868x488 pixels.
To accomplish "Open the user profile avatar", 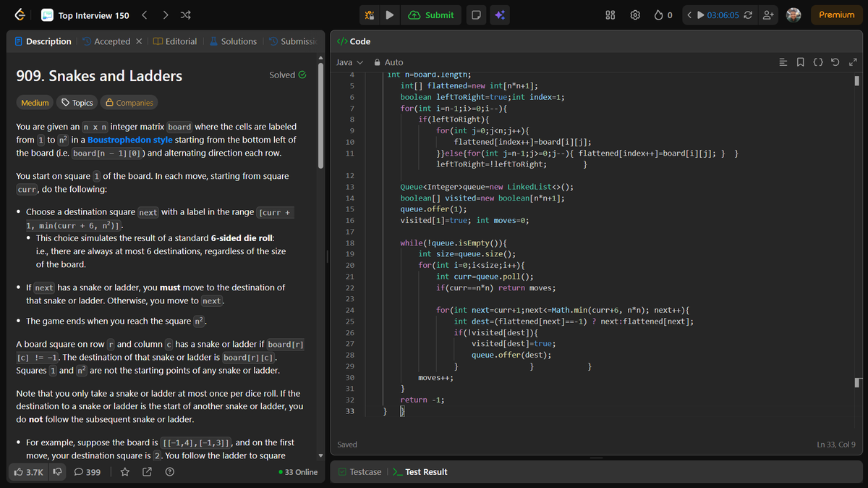I will coord(793,14).
